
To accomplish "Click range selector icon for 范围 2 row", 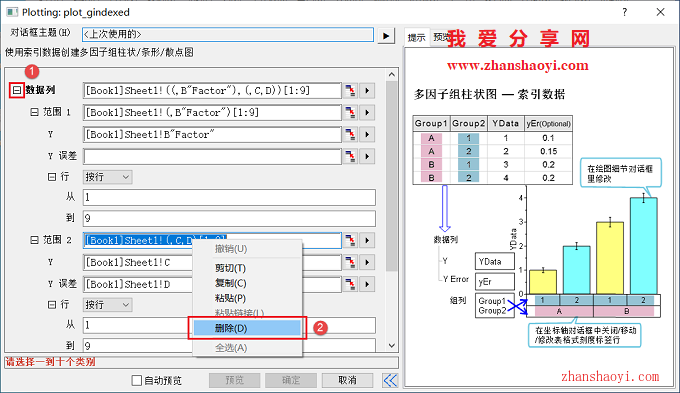I will point(350,240).
